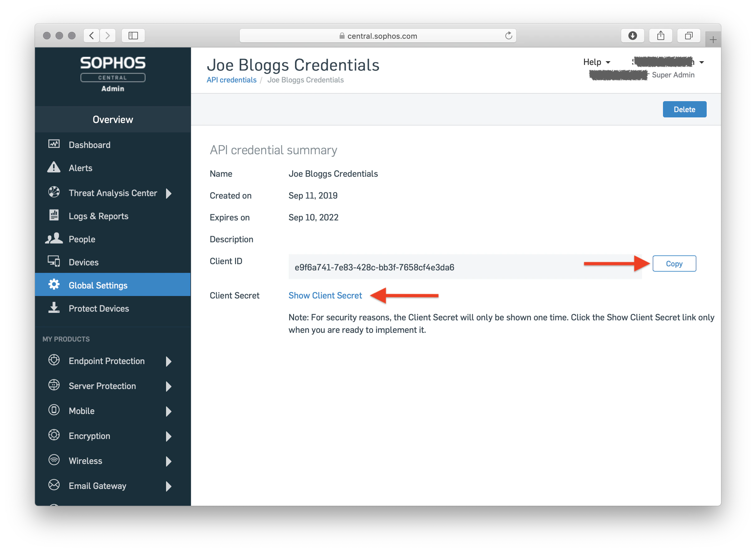
Task: Expand the Threat Analysis Center submenu arrow
Action: pyautogui.click(x=169, y=193)
